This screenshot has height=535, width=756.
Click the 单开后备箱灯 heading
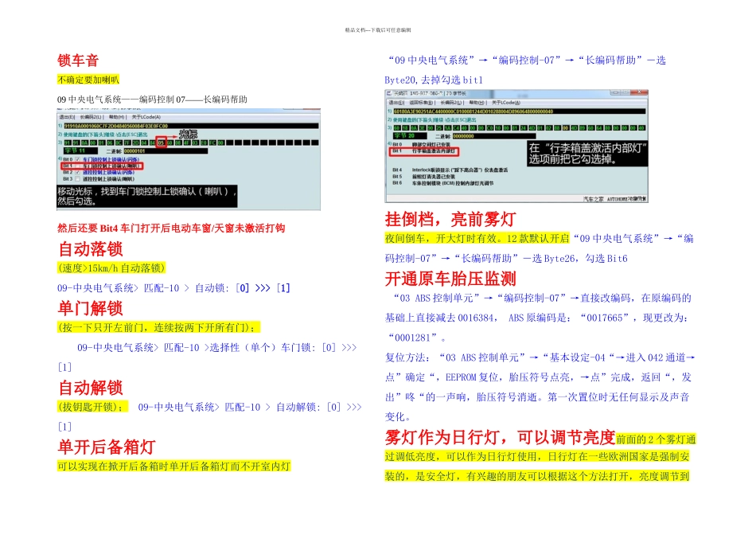click(x=107, y=447)
